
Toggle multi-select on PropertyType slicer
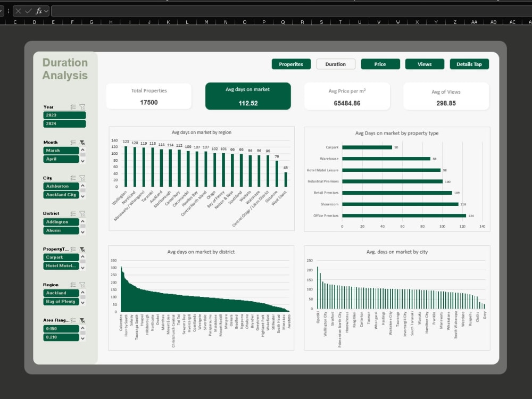pyautogui.click(x=73, y=249)
